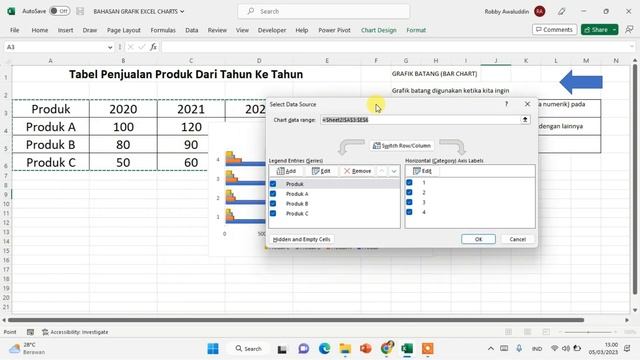This screenshot has height=360, width=640.
Task: Open PowerPoint from taskbar
Action: click(x=365, y=349)
